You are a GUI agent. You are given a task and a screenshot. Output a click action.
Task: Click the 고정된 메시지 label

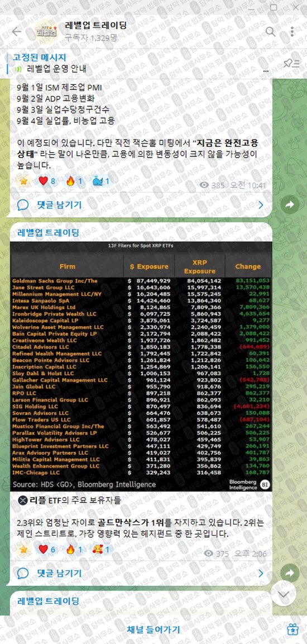pos(40,58)
